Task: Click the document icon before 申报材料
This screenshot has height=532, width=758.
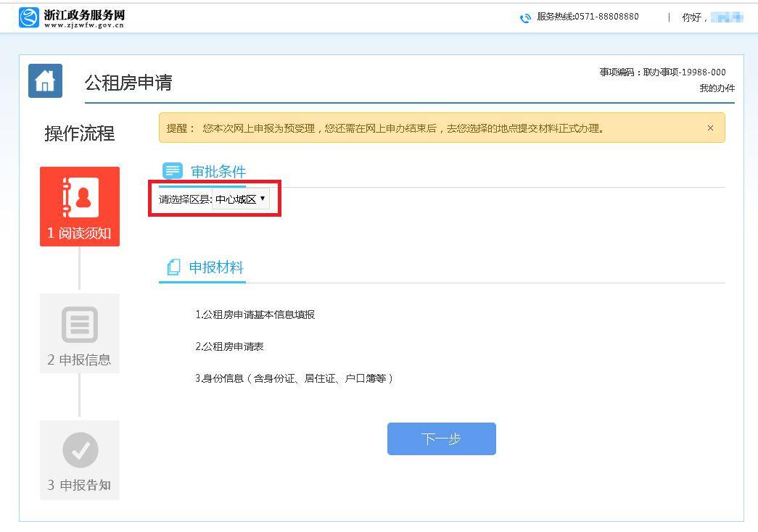Action: pos(173,267)
